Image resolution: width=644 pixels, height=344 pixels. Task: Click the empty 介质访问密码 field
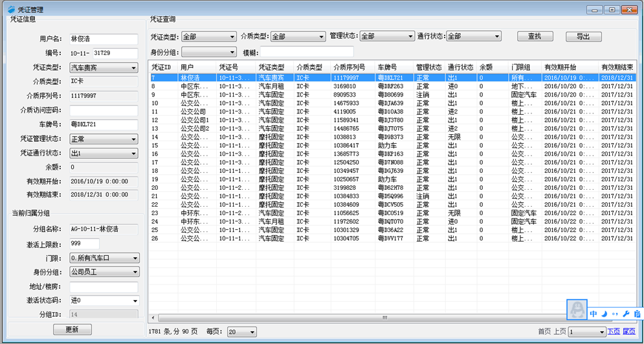coord(104,111)
